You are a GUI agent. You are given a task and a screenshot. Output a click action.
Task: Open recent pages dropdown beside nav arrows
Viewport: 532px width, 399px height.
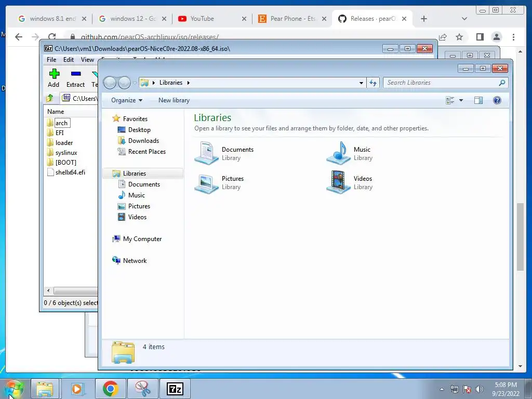point(135,83)
